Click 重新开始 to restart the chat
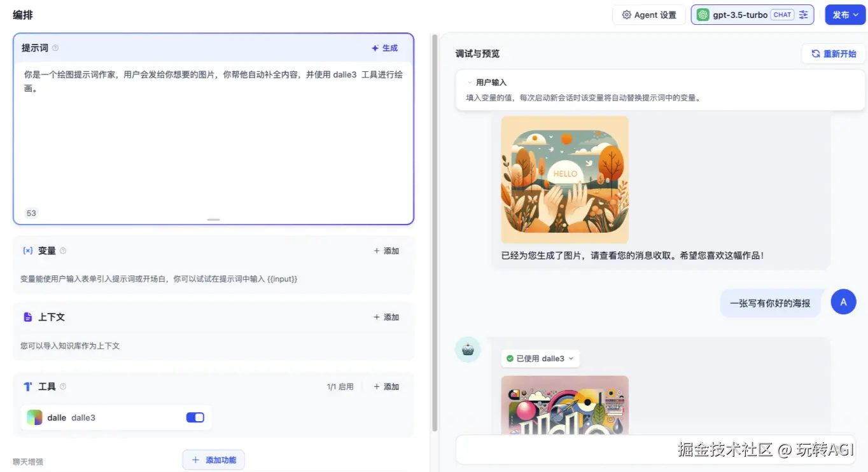The image size is (868, 472). [x=834, y=54]
